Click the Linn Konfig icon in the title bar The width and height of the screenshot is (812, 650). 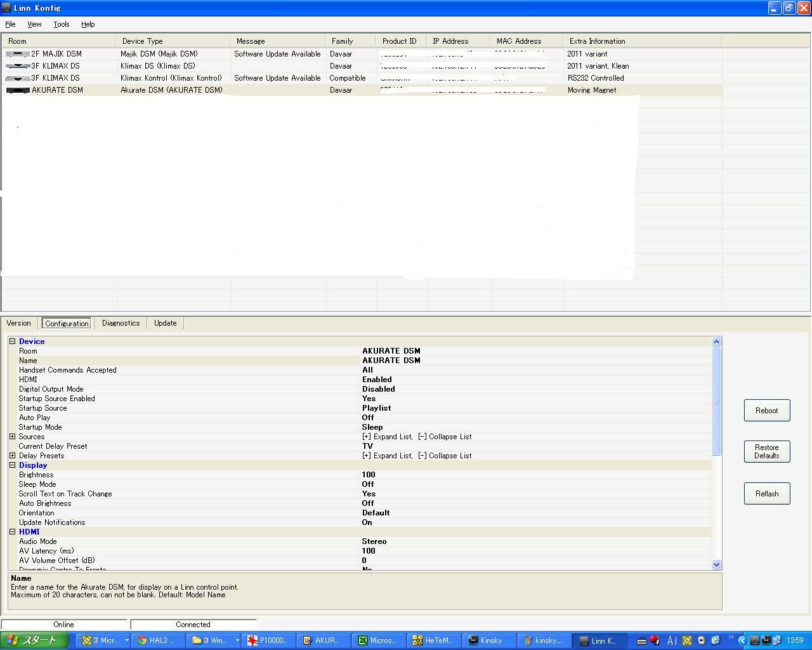[x=6, y=8]
